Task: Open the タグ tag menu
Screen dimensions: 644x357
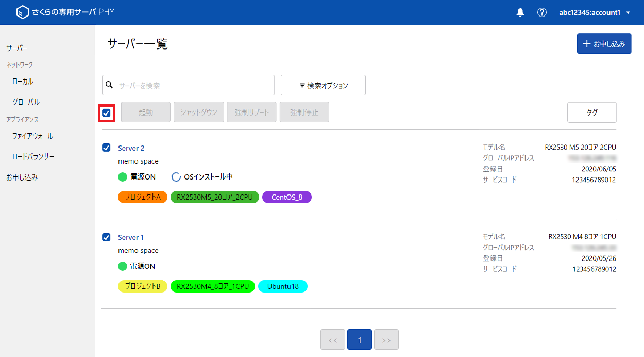Action: tap(591, 112)
